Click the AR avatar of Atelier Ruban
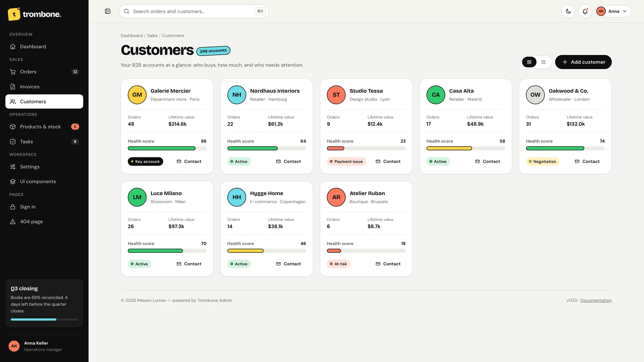644x362 pixels. click(336, 197)
